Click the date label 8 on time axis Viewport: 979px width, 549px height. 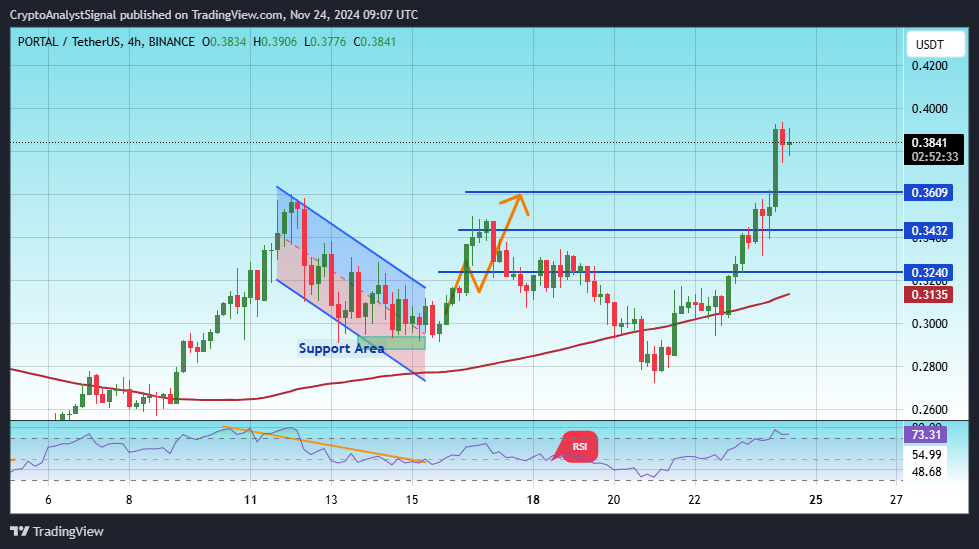pos(129,500)
